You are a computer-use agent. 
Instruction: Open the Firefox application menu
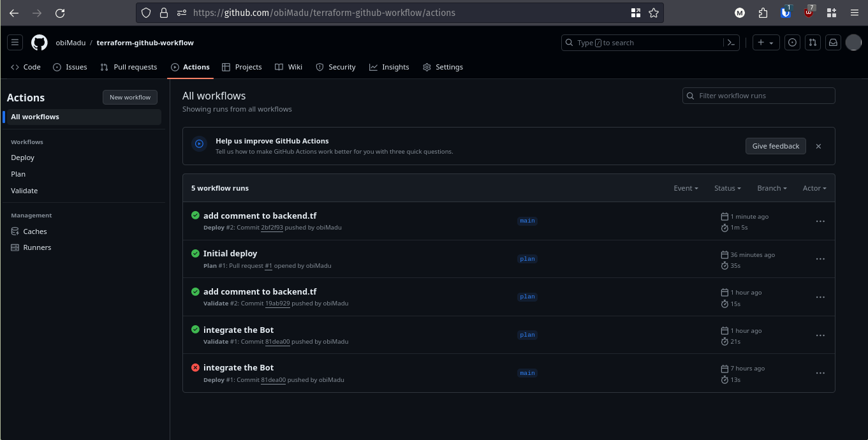pyautogui.click(x=855, y=13)
